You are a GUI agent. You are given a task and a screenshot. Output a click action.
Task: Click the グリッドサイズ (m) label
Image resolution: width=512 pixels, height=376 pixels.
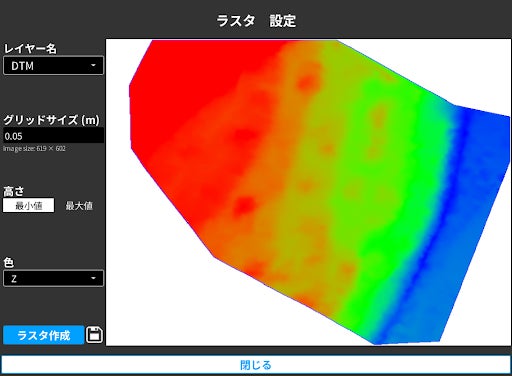tap(51, 120)
